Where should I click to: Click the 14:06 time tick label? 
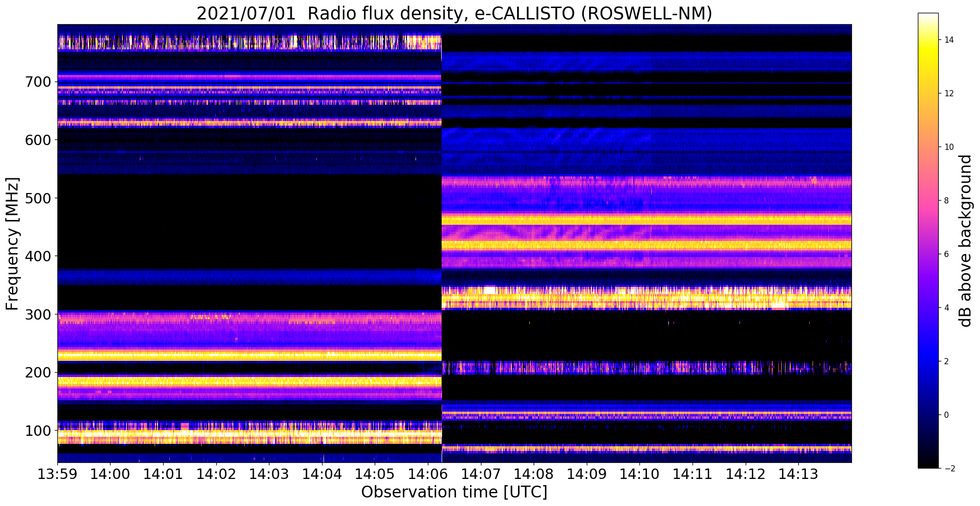[x=428, y=474]
